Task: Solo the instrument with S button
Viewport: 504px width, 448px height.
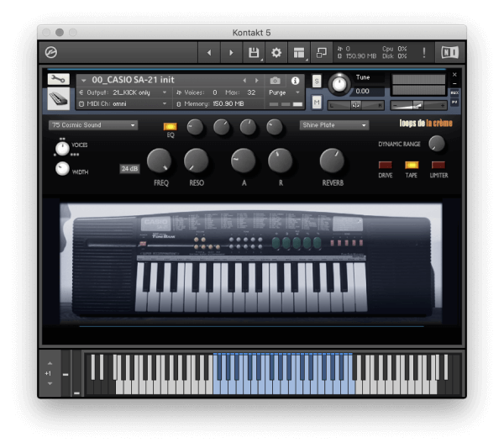Action: tap(317, 82)
